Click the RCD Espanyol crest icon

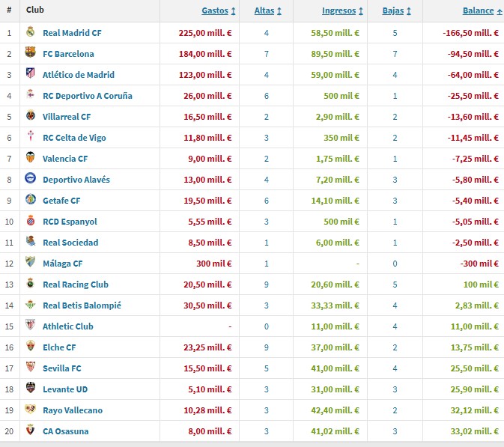[31, 220]
